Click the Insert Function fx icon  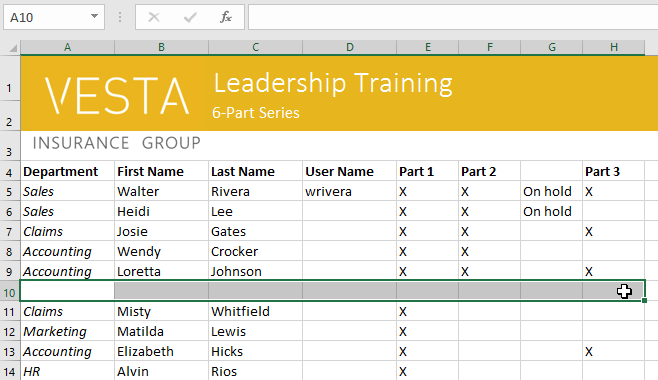tap(226, 17)
